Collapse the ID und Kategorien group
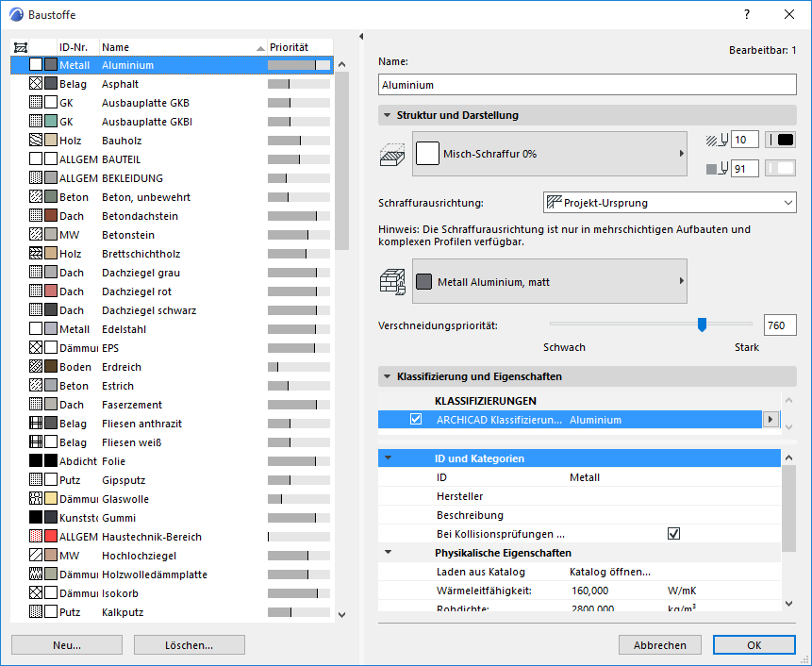 tap(388, 458)
